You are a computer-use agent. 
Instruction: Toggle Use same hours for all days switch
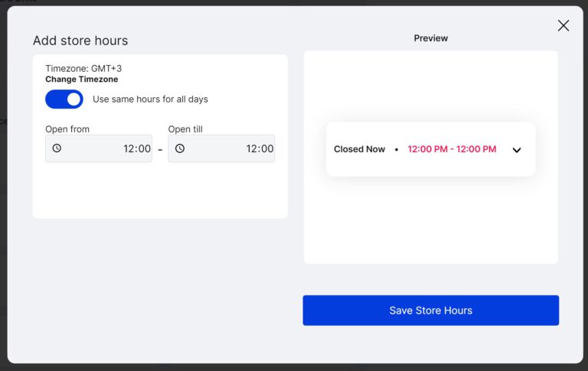[64, 99]
